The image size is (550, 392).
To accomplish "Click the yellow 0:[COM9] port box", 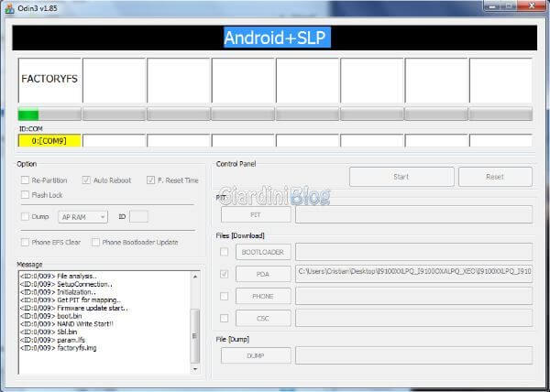I will tap(49, 141).
